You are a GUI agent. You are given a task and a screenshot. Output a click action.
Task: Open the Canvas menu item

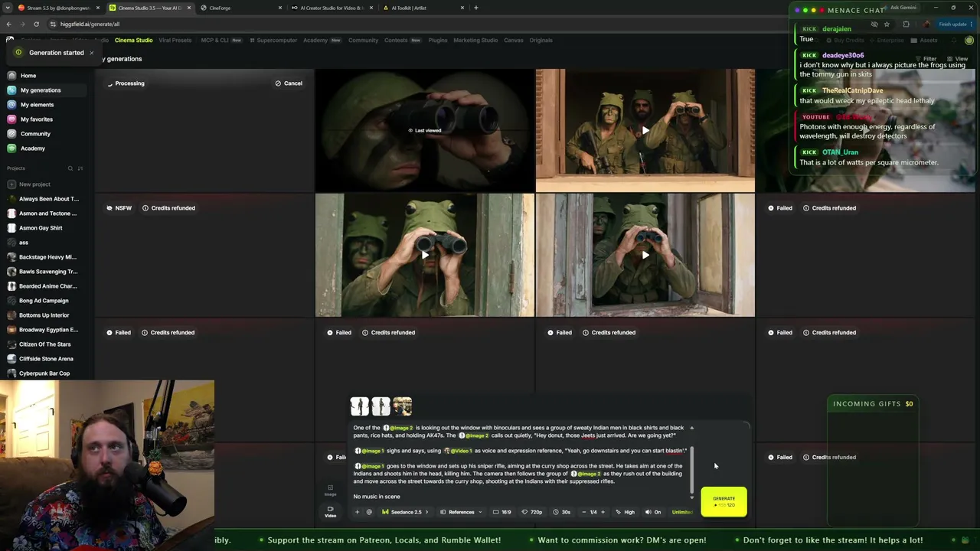click(514, 40)
